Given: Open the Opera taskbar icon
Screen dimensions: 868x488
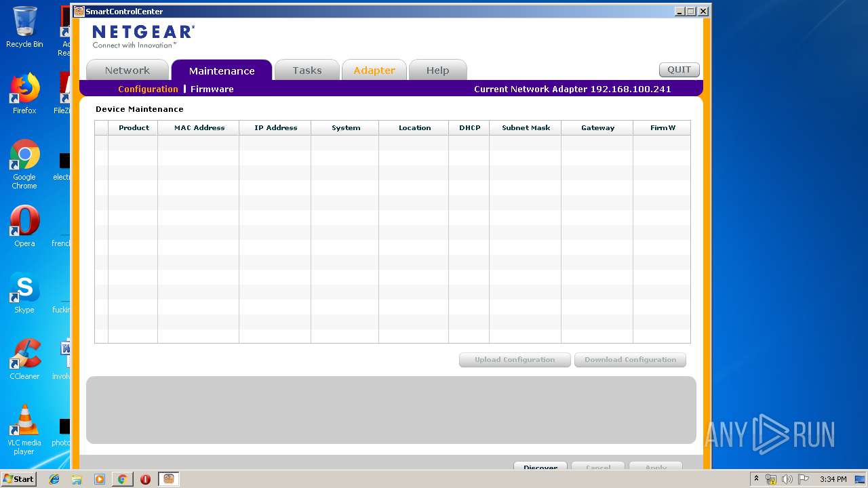Looking at the screenshot, I should [145, 479].
